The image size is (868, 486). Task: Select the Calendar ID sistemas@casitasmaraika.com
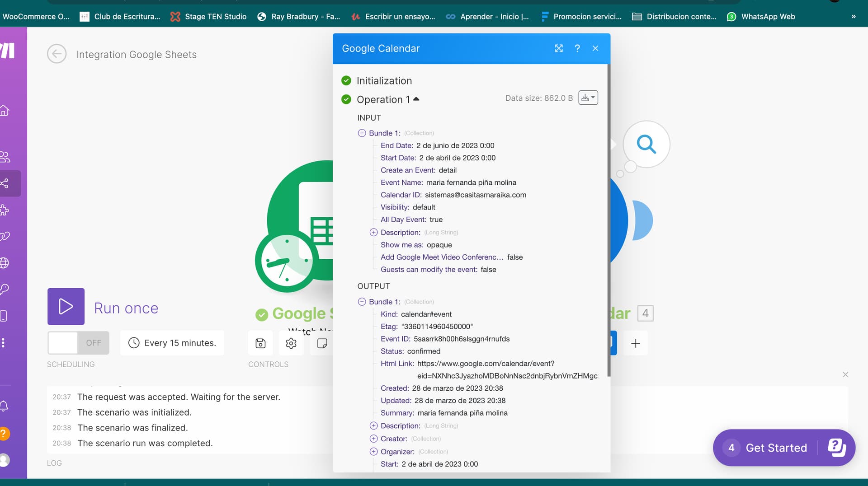pyautogui.click(x=476, y=195)
